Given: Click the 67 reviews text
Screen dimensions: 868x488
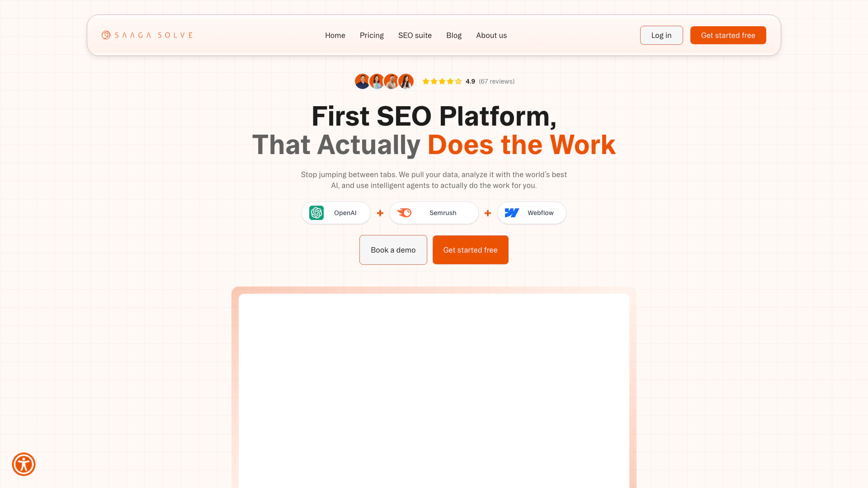Looking at the screenshot, I should coord(496,81).
